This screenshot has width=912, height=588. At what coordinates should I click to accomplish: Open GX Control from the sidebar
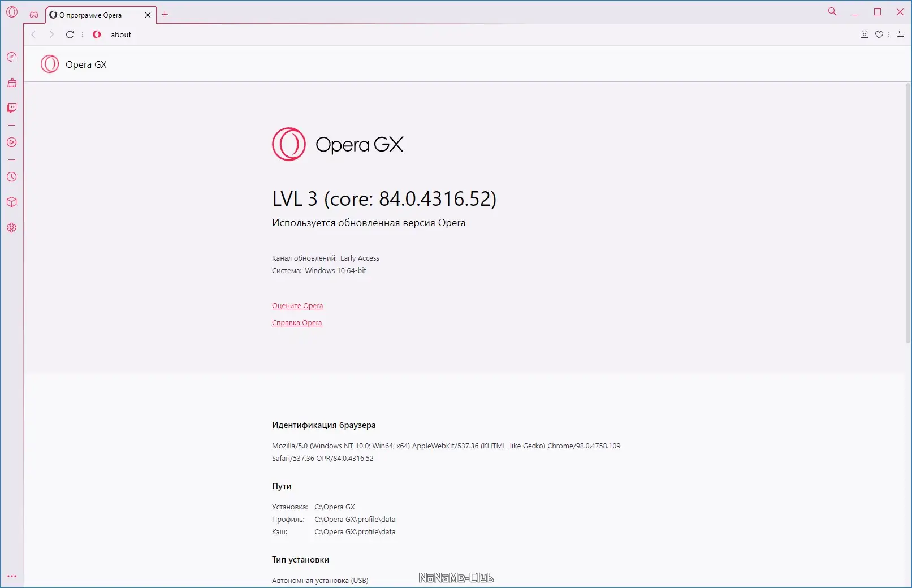[x=12, y=56]
